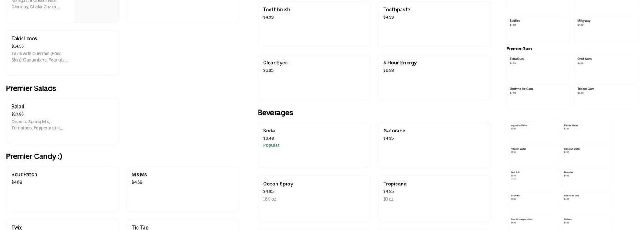Viewport: 644px width, 230px height.
Task: Click the Skittles candy card
Action: point(538,29)
